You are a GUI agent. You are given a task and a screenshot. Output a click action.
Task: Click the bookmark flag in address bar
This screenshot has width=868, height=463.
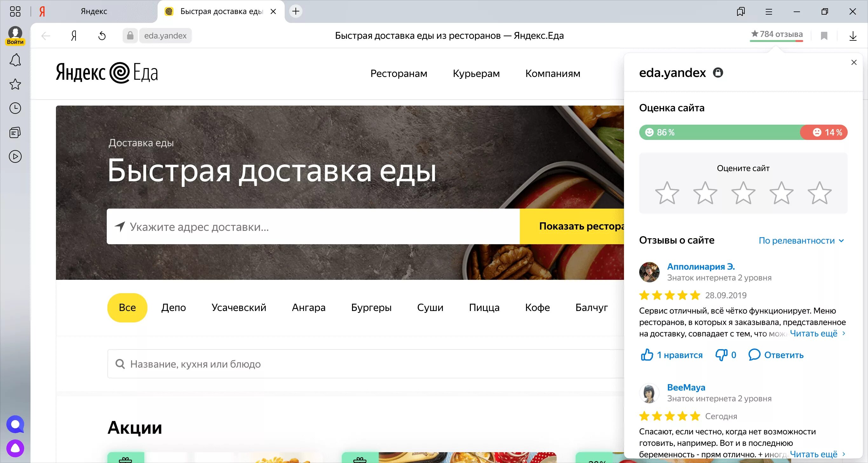tap(824, 36)
